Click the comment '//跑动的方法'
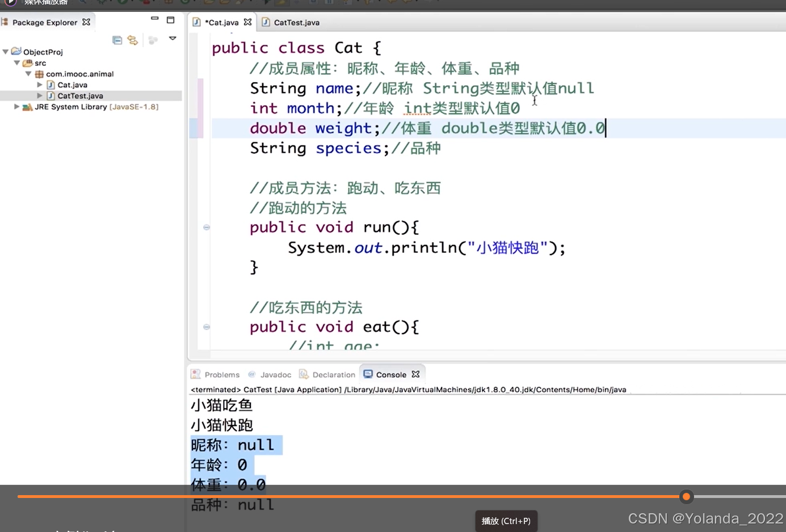The height and width of the screenshot is (532, 786). click(298, 208)
